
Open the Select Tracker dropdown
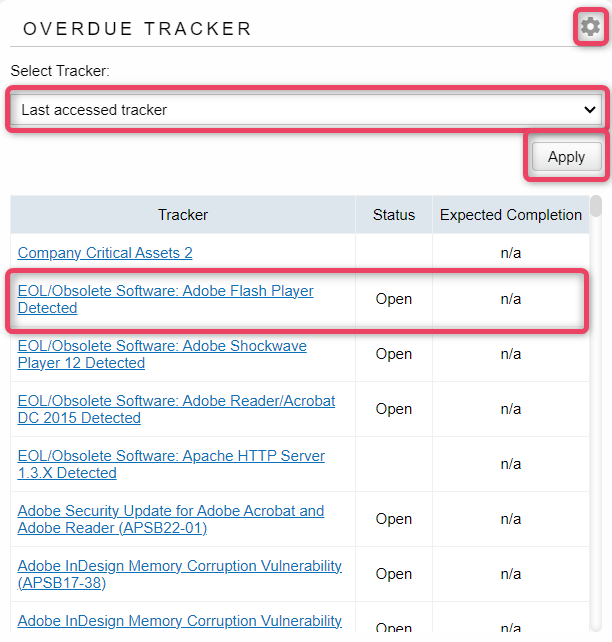point(306,109)
